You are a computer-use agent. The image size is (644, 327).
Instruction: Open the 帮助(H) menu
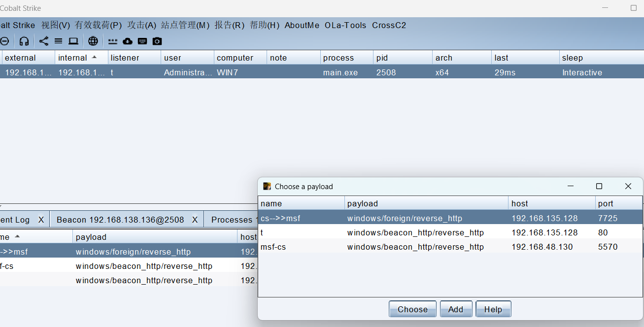(265, 25)
